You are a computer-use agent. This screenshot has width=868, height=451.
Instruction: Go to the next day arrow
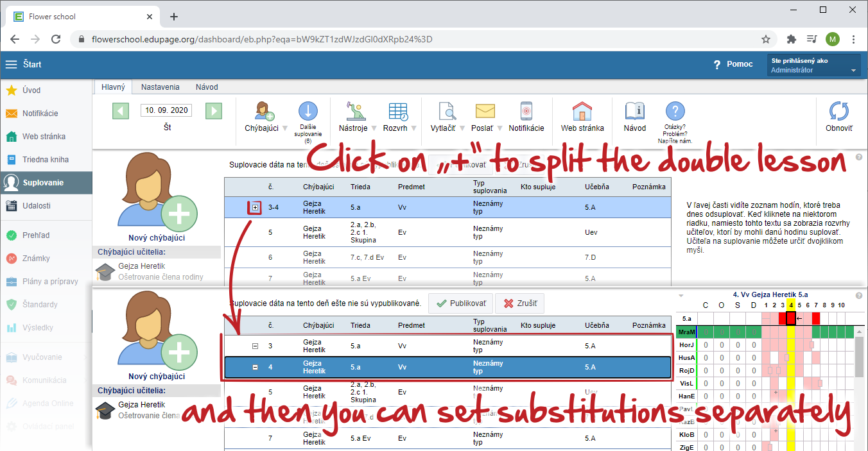214,110
